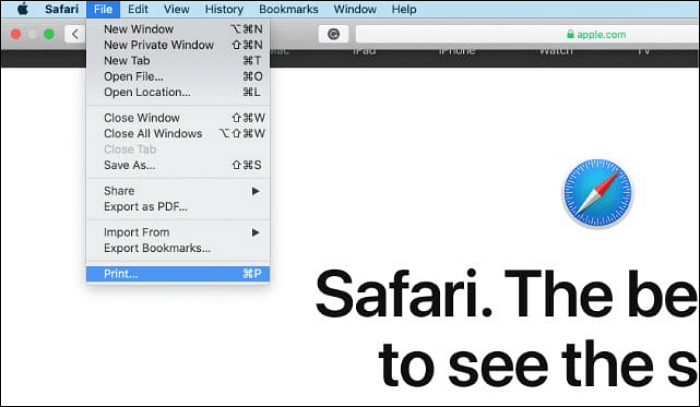Open the Apple menu logo
700x407 pixels.
pyautogui.click(x=22, y=9)
